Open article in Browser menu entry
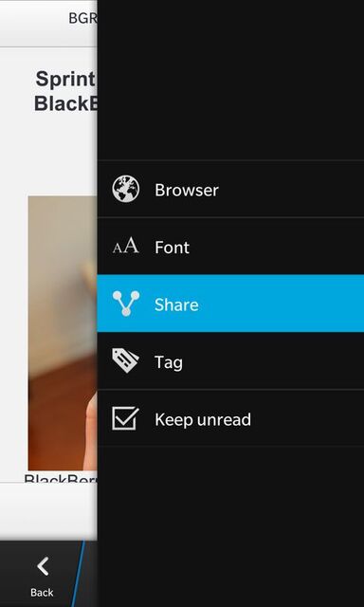364x607 pixels. pyautogui.click(x=230, y=189)
